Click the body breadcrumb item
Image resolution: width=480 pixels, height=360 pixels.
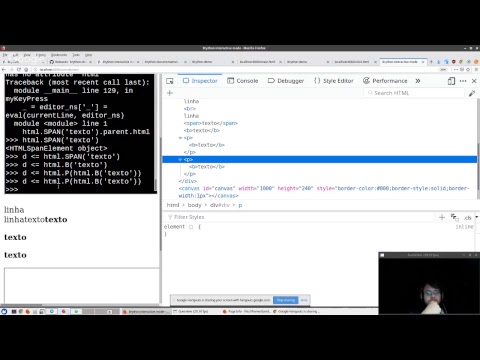point(194,205)
